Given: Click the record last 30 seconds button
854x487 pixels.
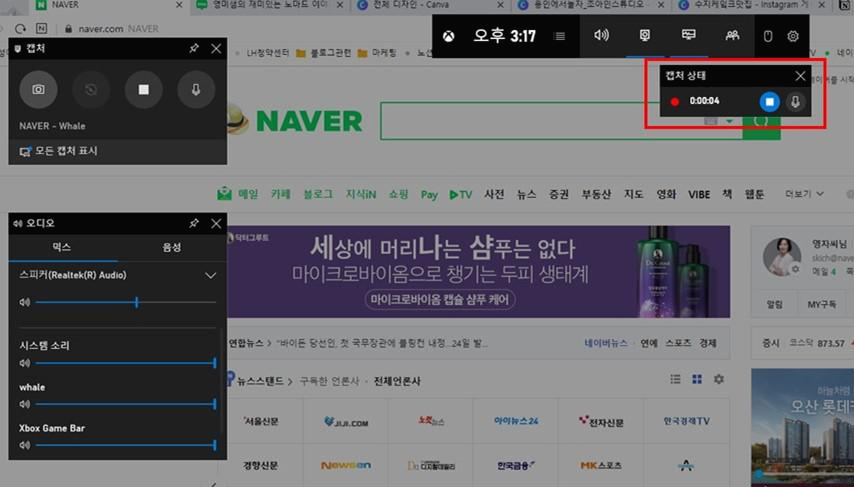Looking at the screenshot, I should click(x=91, y=89).
